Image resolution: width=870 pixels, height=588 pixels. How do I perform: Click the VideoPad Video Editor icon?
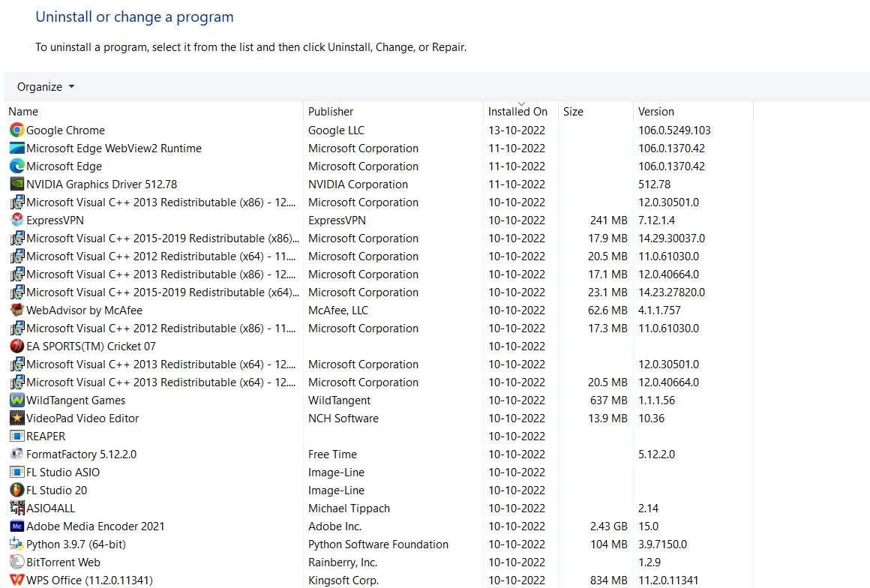[16, 418]
